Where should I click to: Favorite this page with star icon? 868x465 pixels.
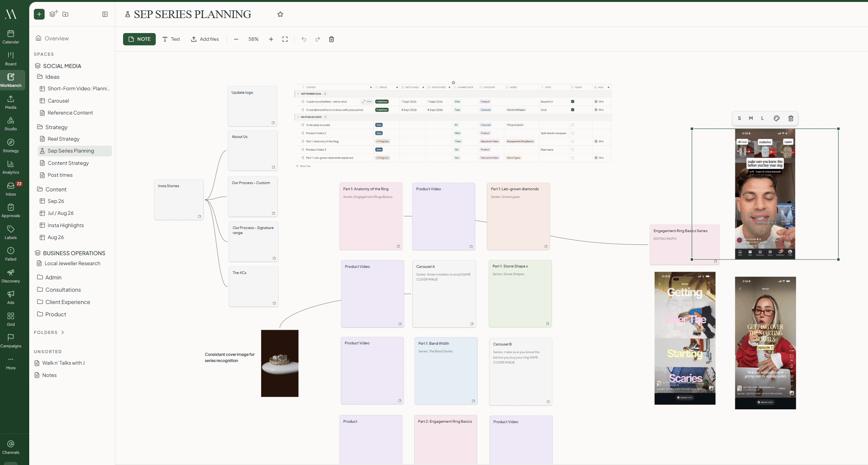(x=280, y=14)
